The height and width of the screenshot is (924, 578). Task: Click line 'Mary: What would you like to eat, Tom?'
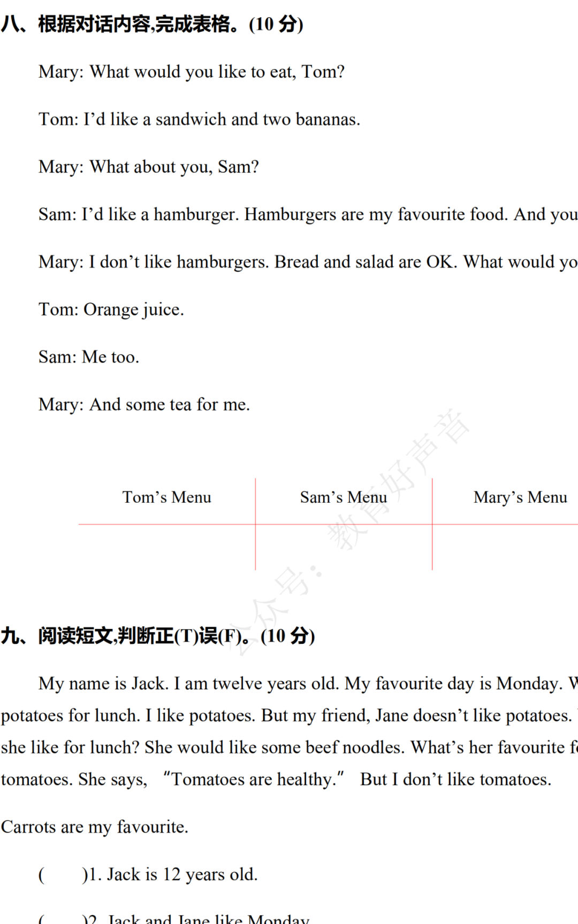[192, 72]
